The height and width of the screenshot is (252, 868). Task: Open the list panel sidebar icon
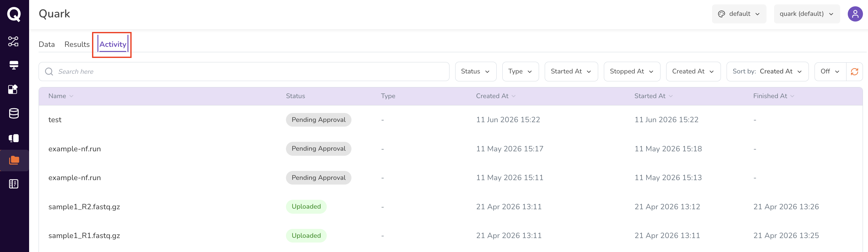[x=14, y=184]
